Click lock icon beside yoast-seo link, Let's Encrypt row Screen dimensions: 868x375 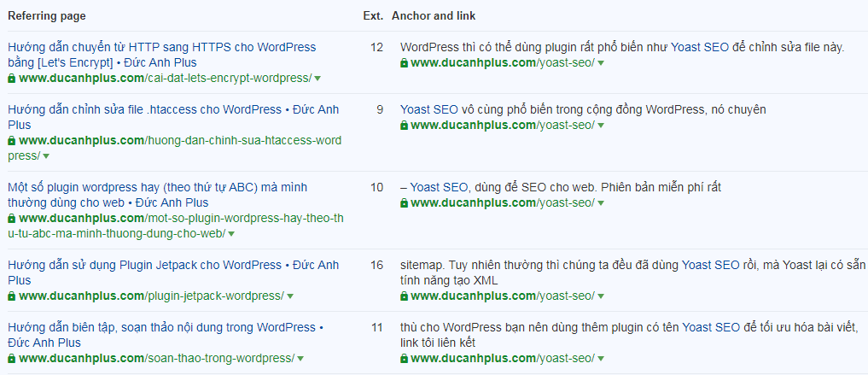(x=404, y=63)
